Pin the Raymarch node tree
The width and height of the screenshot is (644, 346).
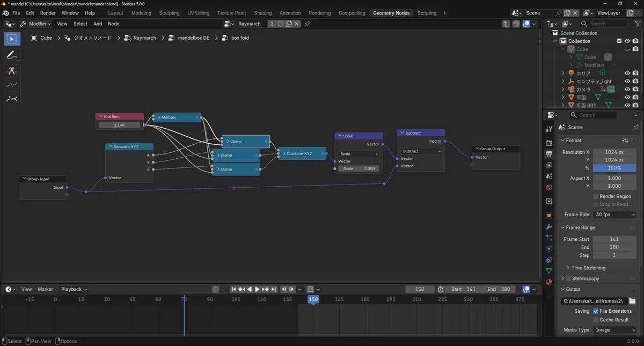point(308,24)
